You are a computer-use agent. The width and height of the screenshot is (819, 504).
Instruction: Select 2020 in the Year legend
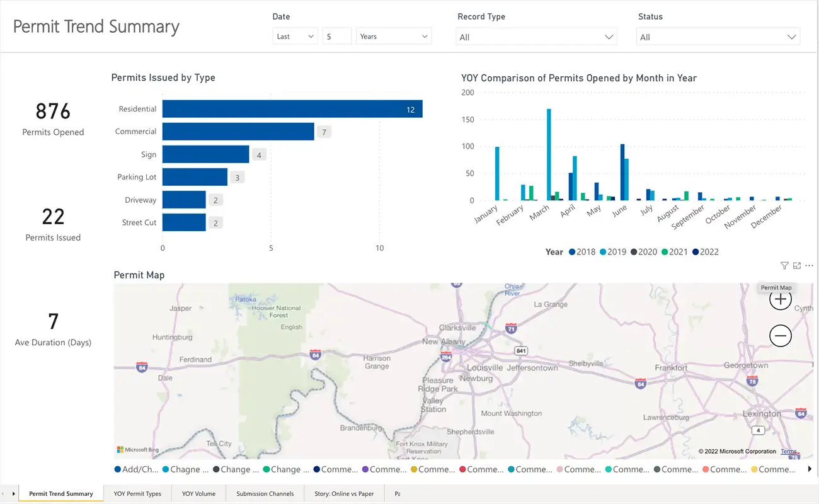(643, 252)
